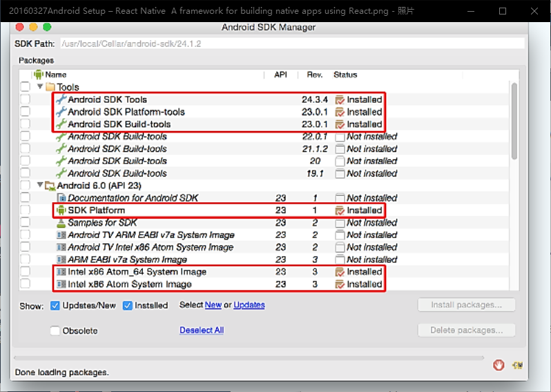Click the Intel x86 Atom_64 System Image icon
The height and width of the screenshot is (392, 551).
[61, 272]
